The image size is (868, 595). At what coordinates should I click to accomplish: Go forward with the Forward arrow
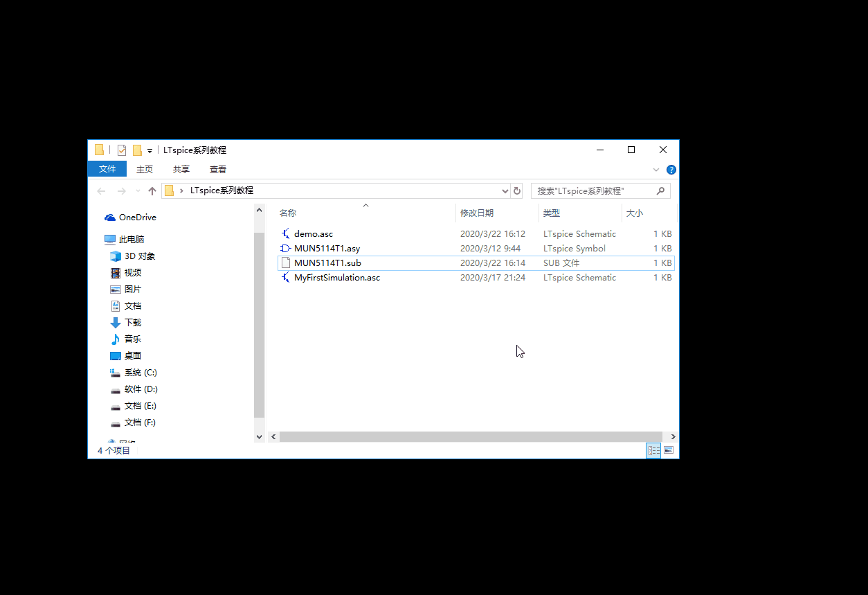(x=122, y=191)
